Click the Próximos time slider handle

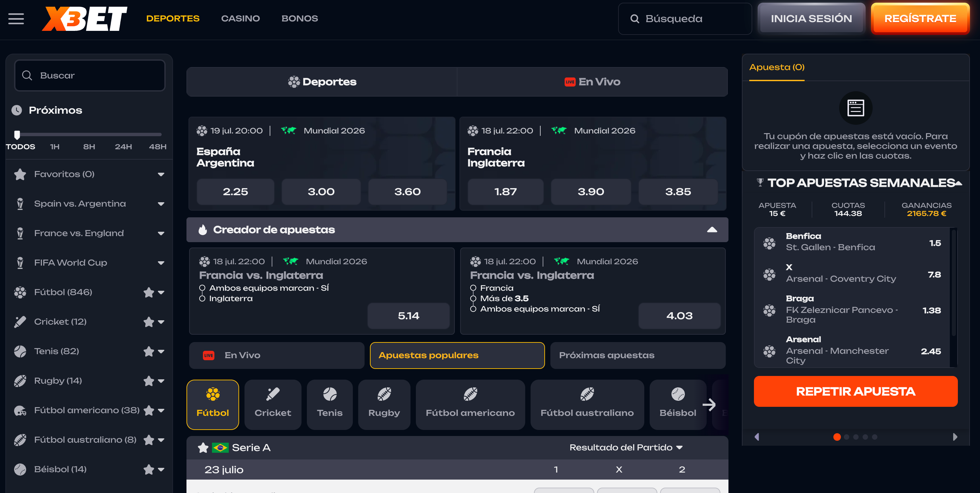17,135
